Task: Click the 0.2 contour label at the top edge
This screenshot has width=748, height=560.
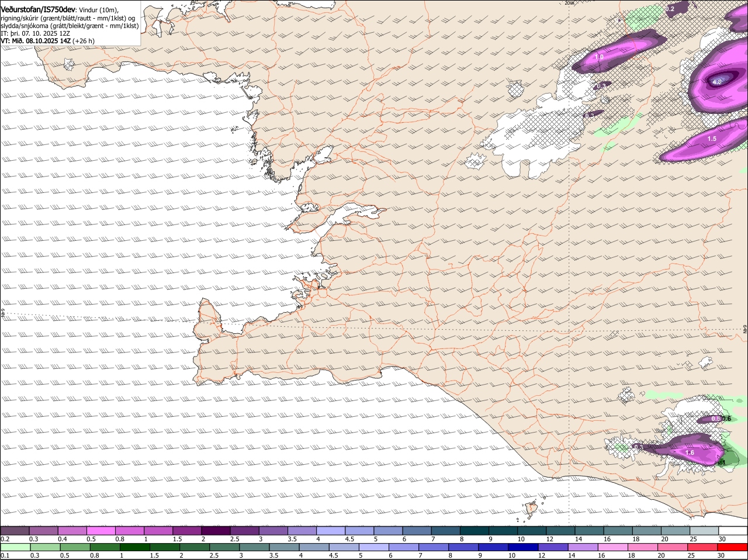Action: click(x=670, y=9)
